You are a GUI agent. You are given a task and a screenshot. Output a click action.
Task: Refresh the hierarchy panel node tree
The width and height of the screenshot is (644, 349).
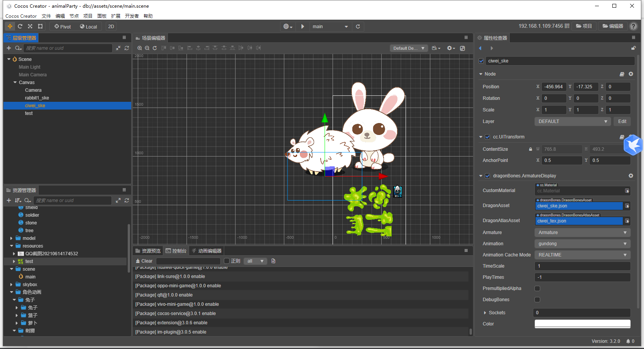[x=127, y=48]
